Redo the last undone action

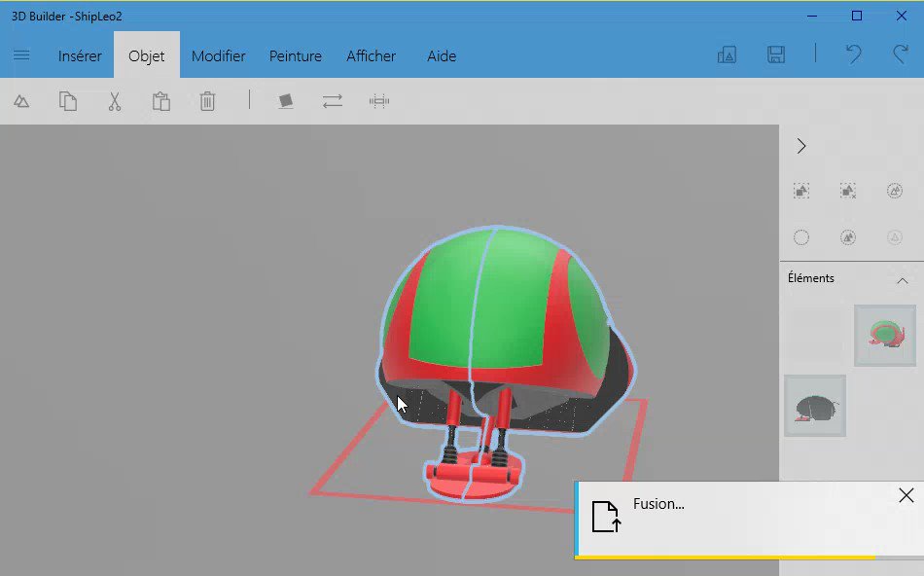[901, 54]
